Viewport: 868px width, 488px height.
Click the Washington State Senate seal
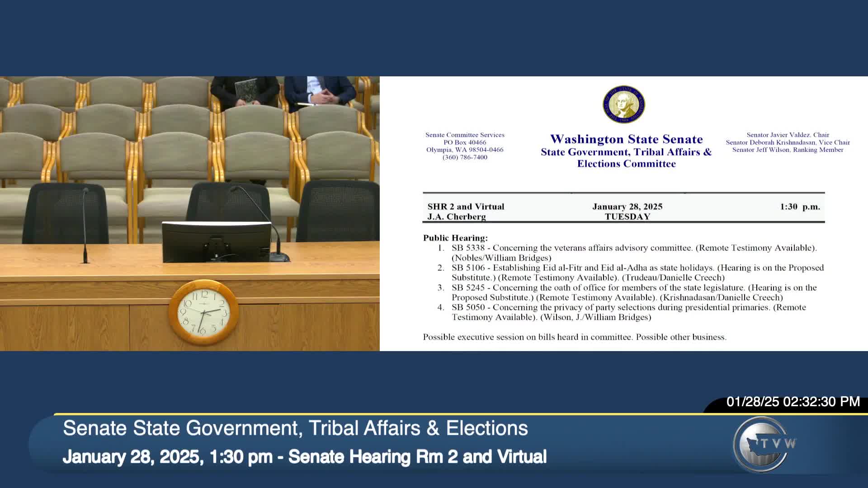(623, 104)
